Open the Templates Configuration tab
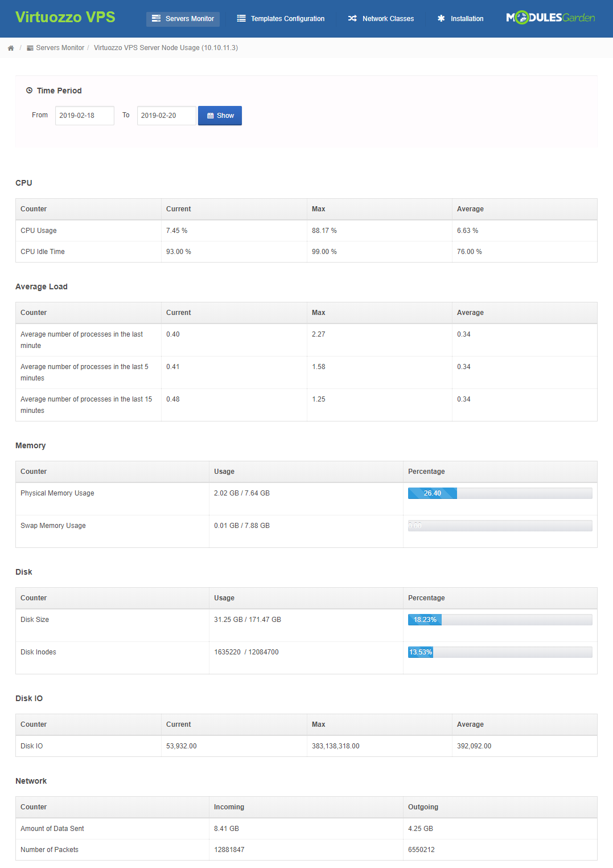Screen dimensions: 613x868 [281, 19]
